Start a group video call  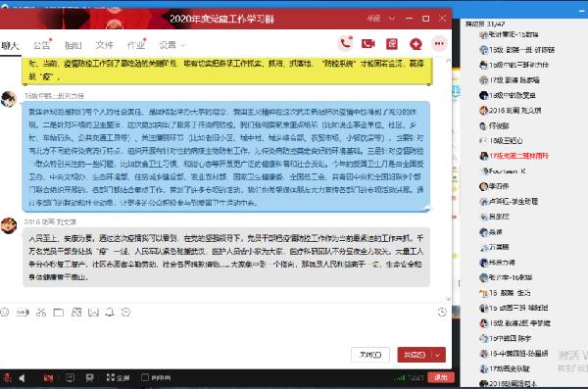367,44
